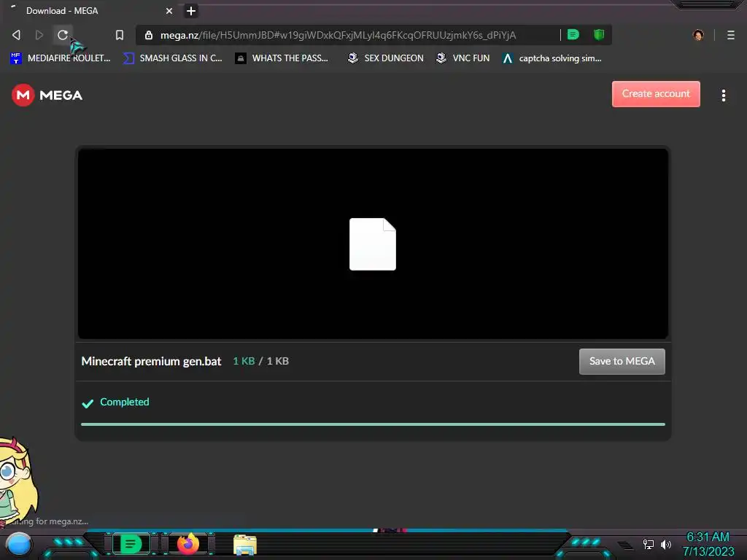Reload the MEGA download page
The height and width of the screenshot is (560, 747).
click(x=63, y=35)
